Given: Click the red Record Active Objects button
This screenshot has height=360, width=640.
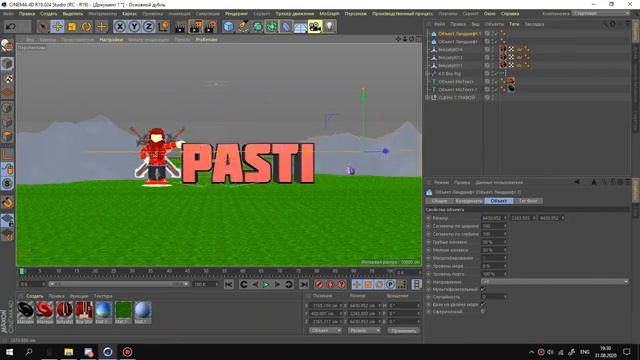Looking at the screenshot, I should 319,284.
